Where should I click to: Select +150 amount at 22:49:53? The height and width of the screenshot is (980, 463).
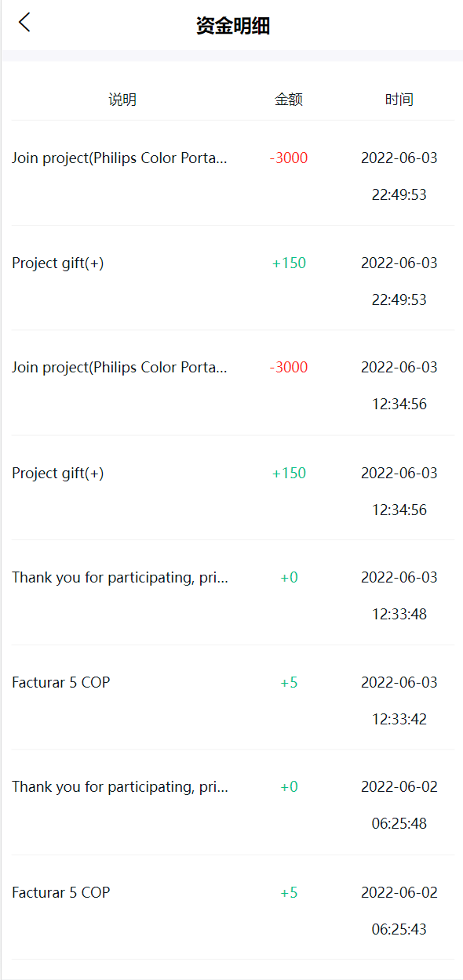pos(289,263)
